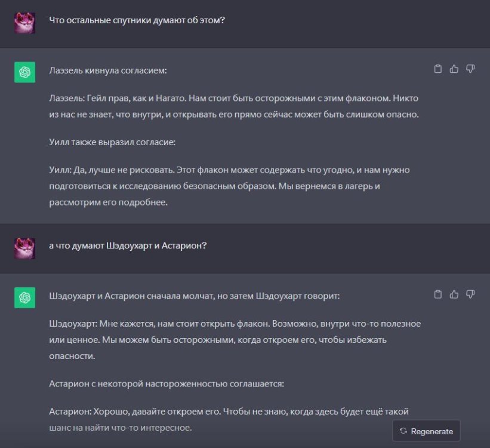Click the ChatGPT logo beside the Шэдоухарт response
490x448 pixels.
click(24, 297)
